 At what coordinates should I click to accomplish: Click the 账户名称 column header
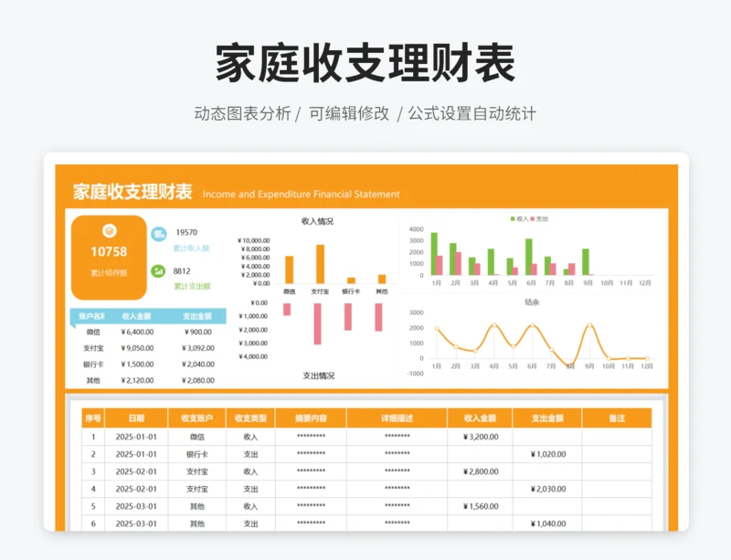click(91, 316)
